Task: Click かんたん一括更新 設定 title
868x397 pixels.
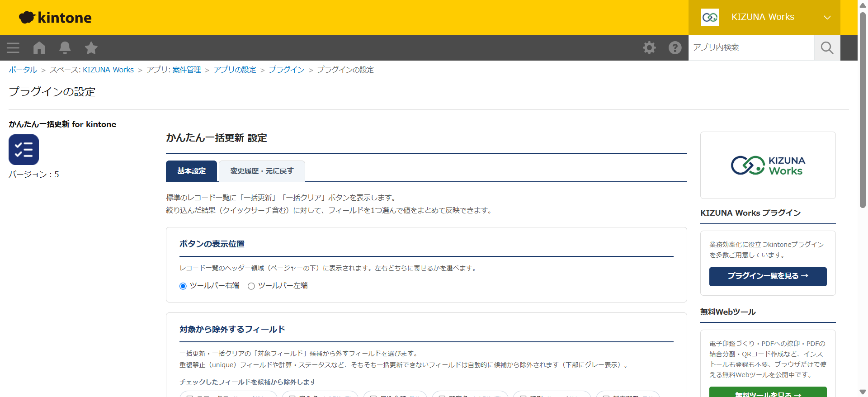Action: point(217,138)
